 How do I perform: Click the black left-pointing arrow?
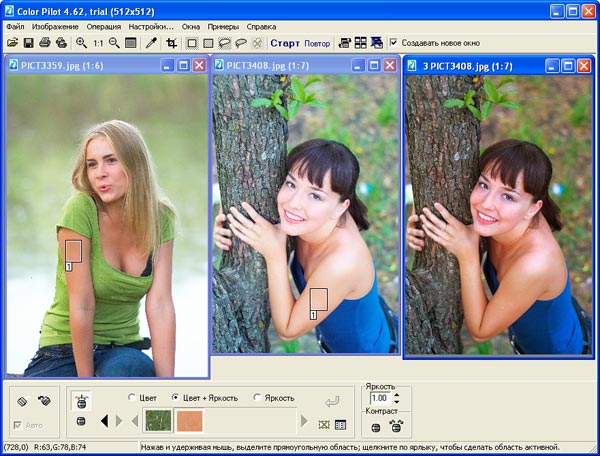pyautogui.click(x=104, y=421)
